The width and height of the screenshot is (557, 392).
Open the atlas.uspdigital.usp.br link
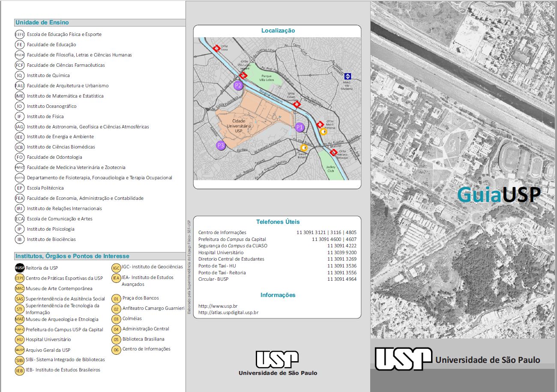coord(228,312)
